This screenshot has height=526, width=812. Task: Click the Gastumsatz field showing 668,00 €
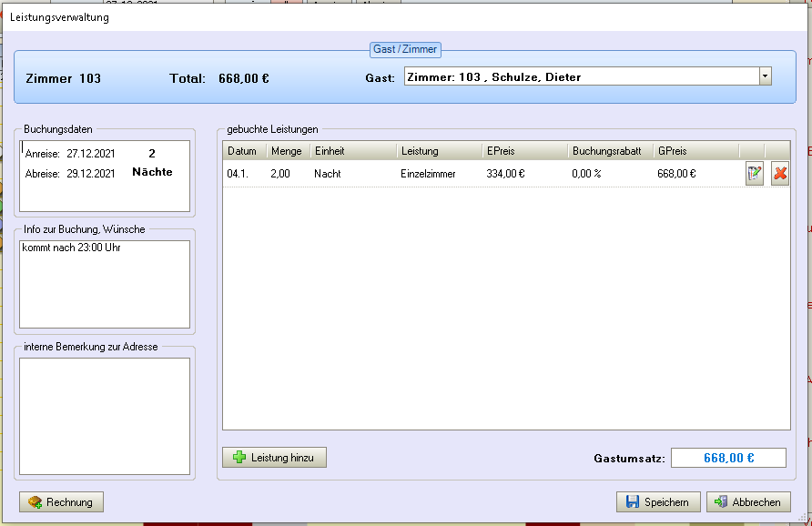(x=728, y=458)
